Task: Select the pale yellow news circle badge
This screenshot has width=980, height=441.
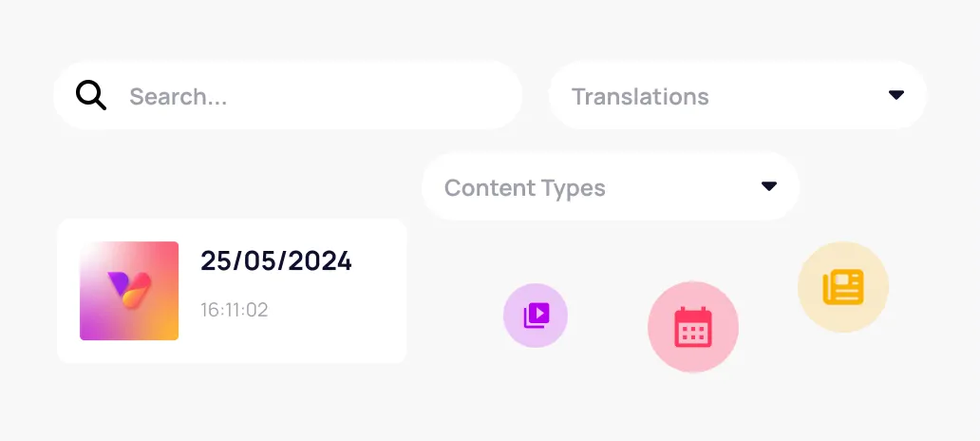Action: 843,287
